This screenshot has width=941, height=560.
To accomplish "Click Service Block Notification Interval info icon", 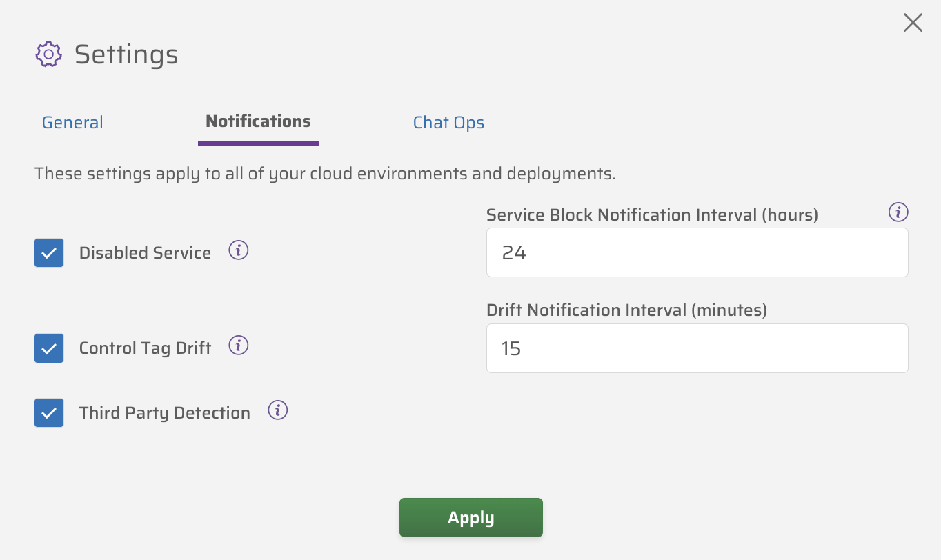I will point(898,212).
